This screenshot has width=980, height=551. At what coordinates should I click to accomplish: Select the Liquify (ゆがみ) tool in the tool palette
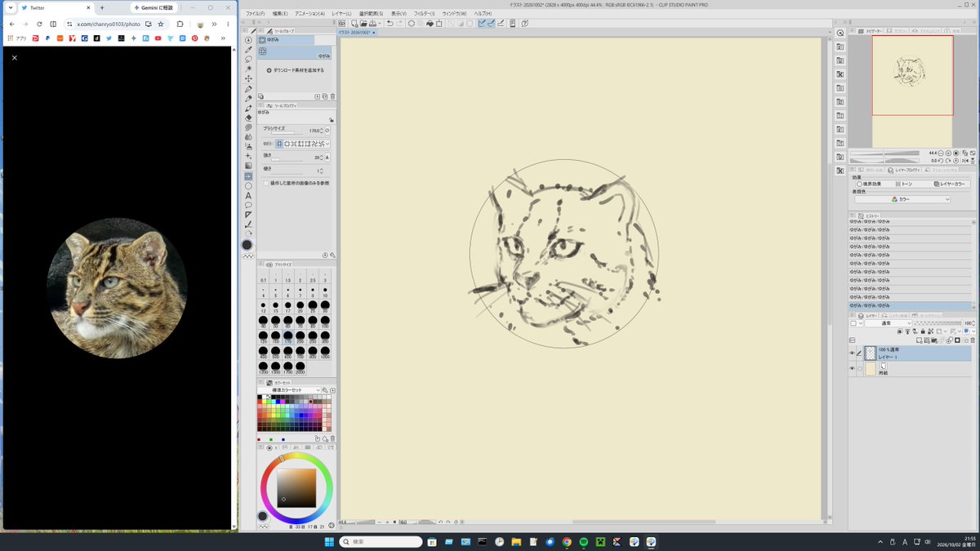coord(248,176)
